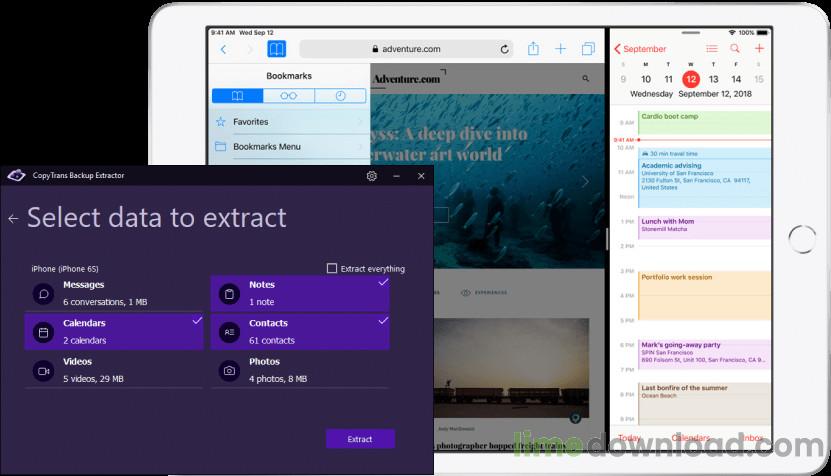The image size is (831, 476).
Task: Open Mark's going-away party event
Action: click(704, 354)
